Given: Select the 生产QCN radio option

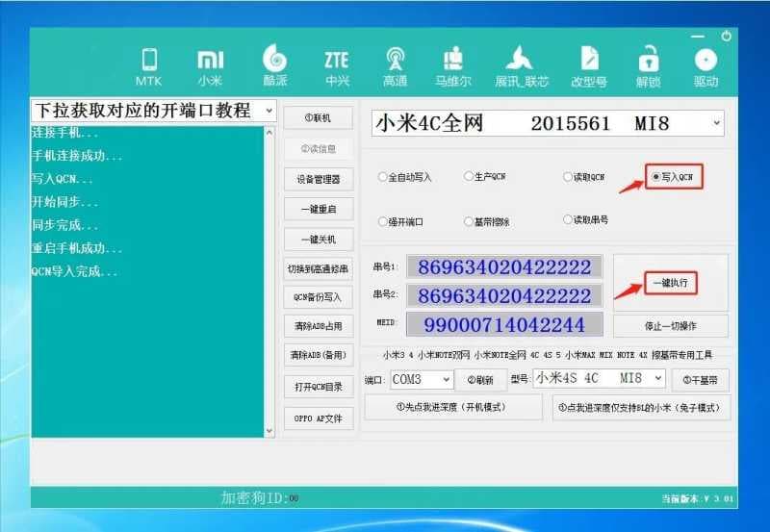Looking at the screenshot, I should [485, 176].
